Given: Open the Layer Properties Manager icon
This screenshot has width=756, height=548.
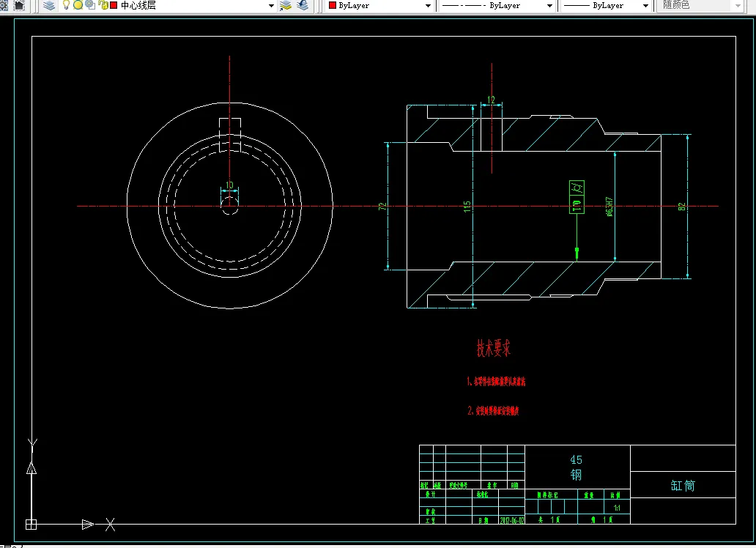Looking at the screenshot, I should point(48,5).
